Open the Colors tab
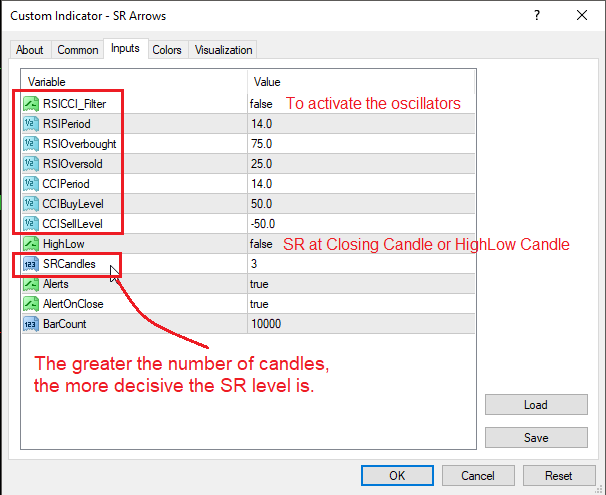The image size is (606, 495). [x=167, y=50]
